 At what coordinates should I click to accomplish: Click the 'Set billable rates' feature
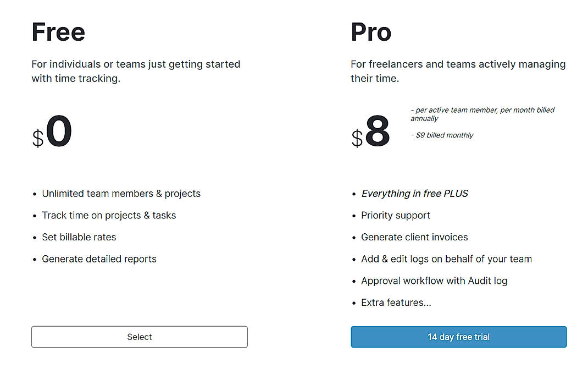pyautogui.click(x=79, y=237)
